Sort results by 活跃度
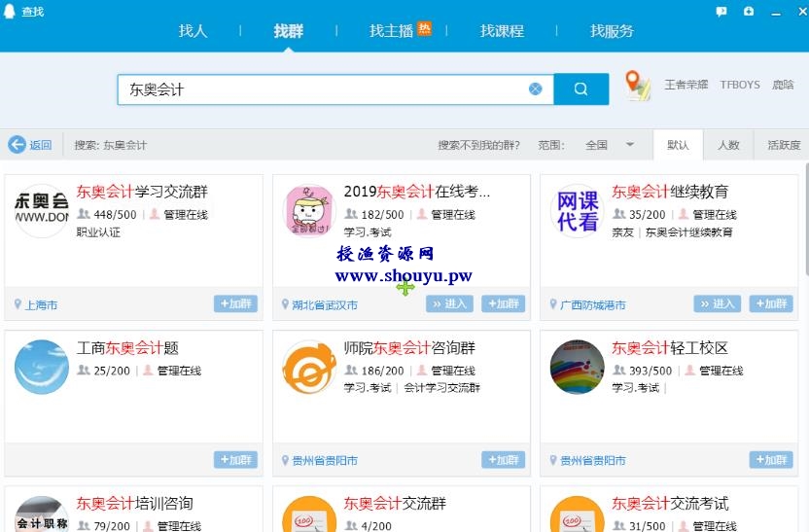The image size is (809, 532). (783, 145)
